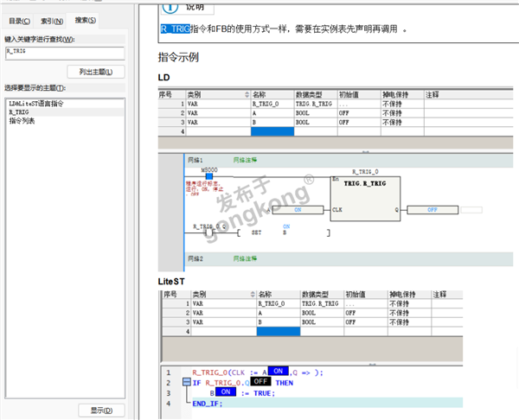
Task: Click the sort arrow on LD 类别 column
Action: (247, 94)
